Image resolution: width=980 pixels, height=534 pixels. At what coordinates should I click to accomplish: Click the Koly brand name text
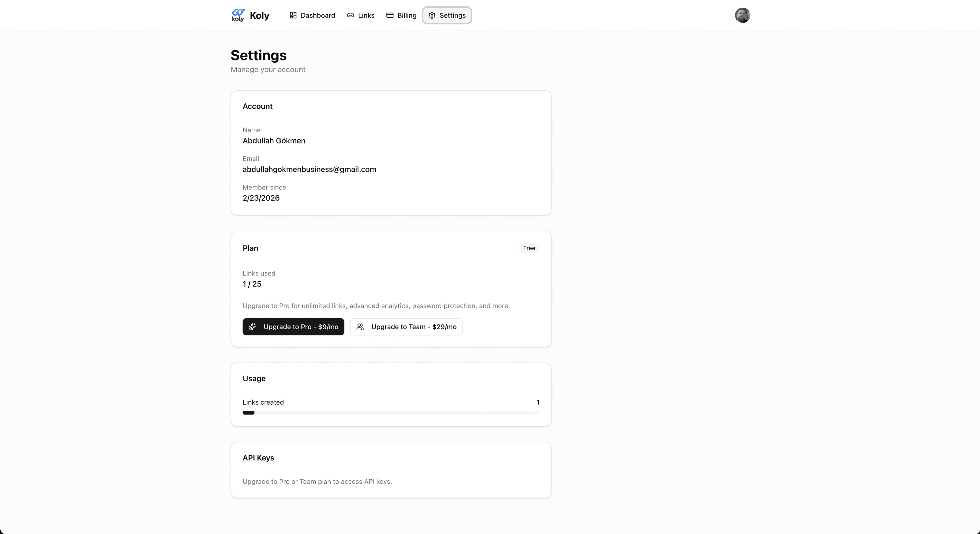click(260, 16)
